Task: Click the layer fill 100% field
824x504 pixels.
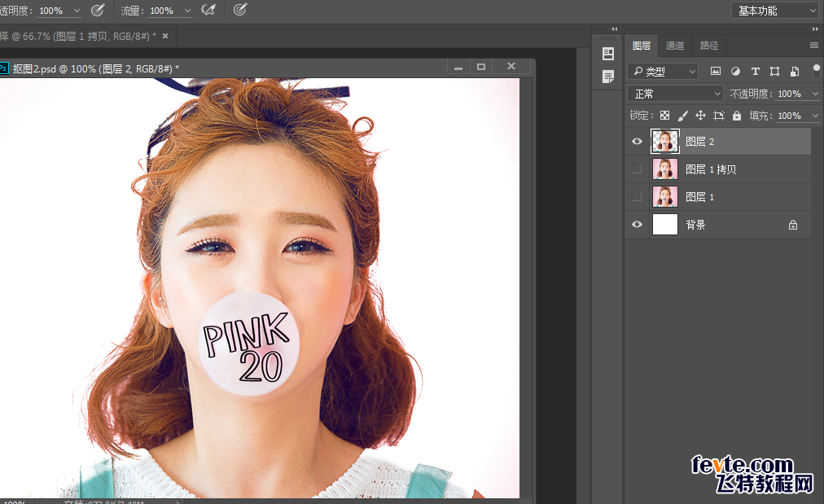Action: (789, 116)
